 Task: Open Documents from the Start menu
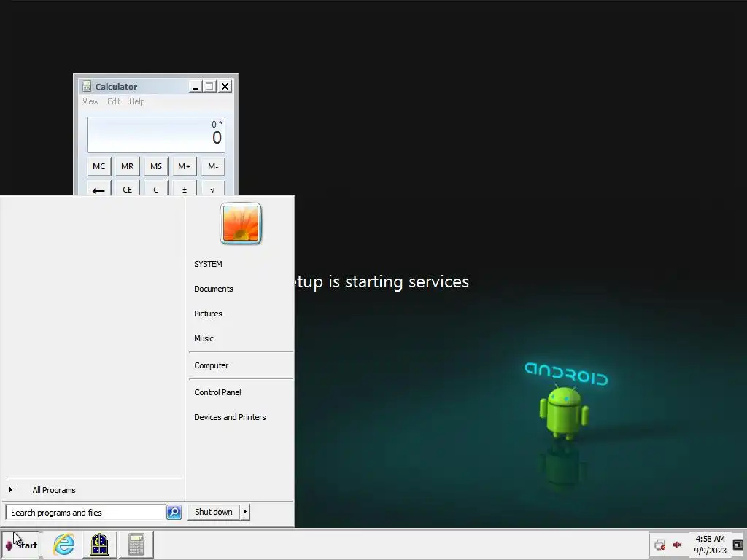(214, 289)
